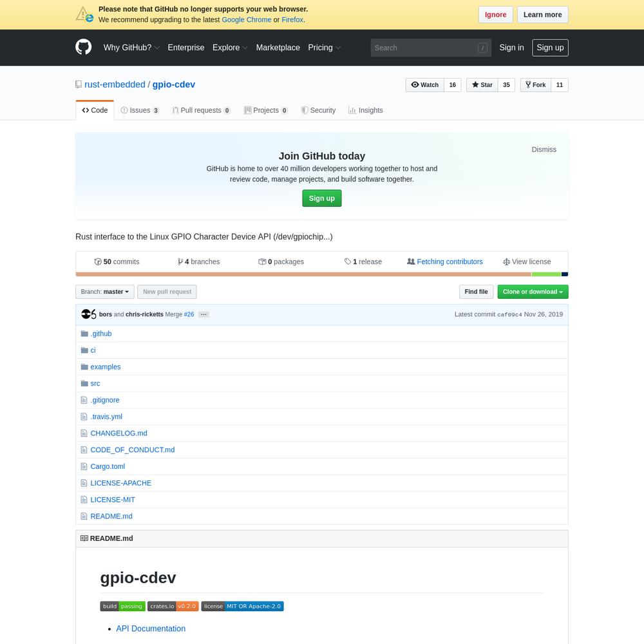Viewport: 644px width, 644px height.
Task: Click the file icon next to .travis.yml
Action: [84, 417]
